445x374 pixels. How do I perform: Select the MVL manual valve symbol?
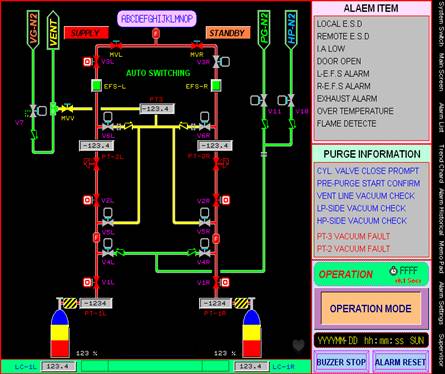pos(116,45)
